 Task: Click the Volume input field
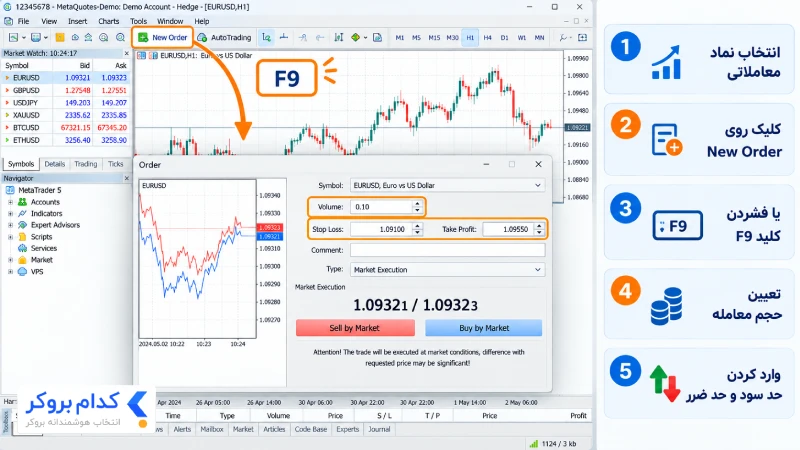(x=381, y=207)
